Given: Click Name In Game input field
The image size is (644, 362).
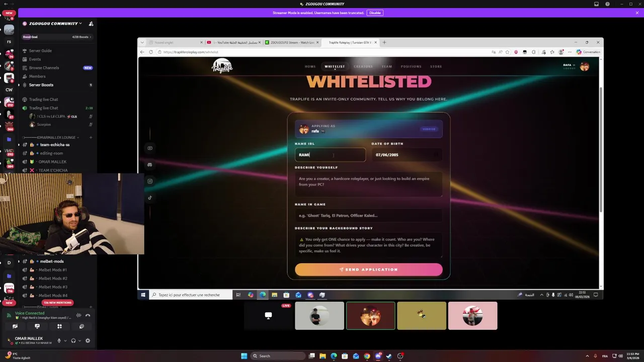Looking at the screenshot, I should pos(368,215).
